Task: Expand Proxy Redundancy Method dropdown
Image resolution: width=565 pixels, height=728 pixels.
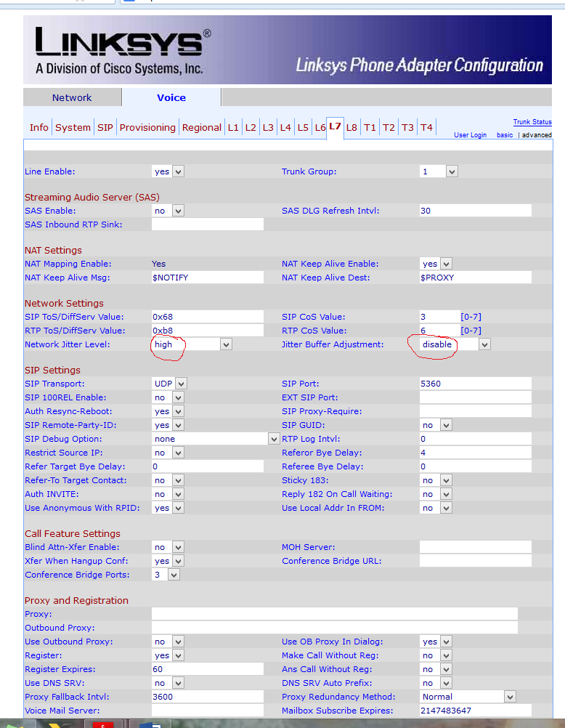Action: point(468,697)
